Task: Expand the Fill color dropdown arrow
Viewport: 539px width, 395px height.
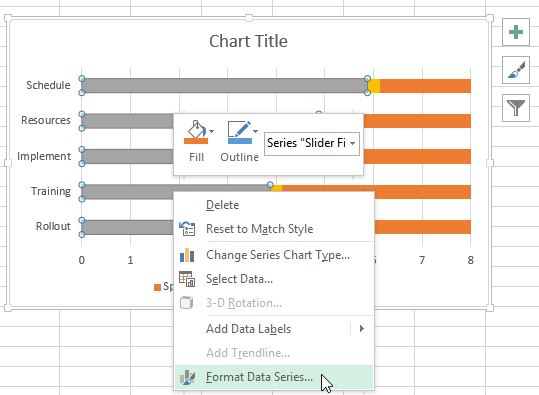Action: pos(211,131)
